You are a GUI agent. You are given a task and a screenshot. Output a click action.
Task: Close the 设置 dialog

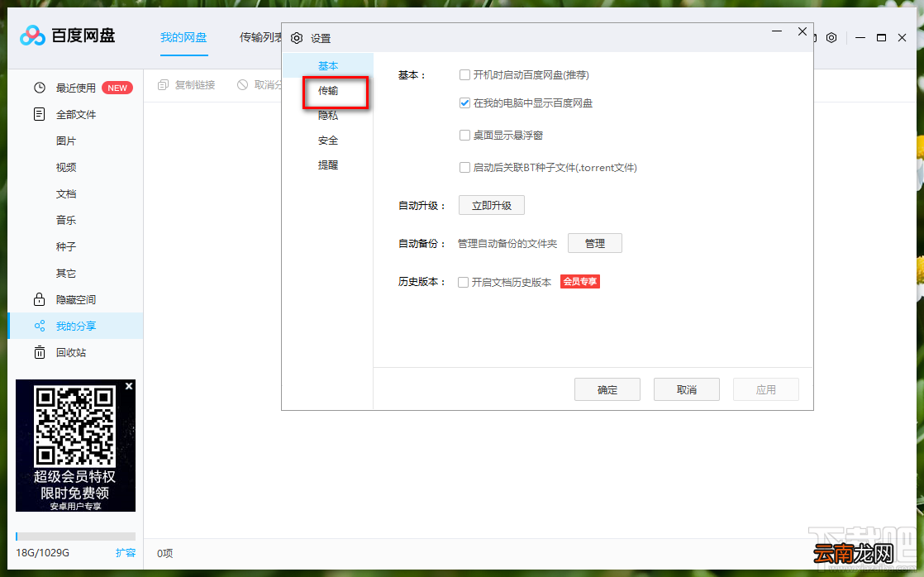tap(802, 31)
